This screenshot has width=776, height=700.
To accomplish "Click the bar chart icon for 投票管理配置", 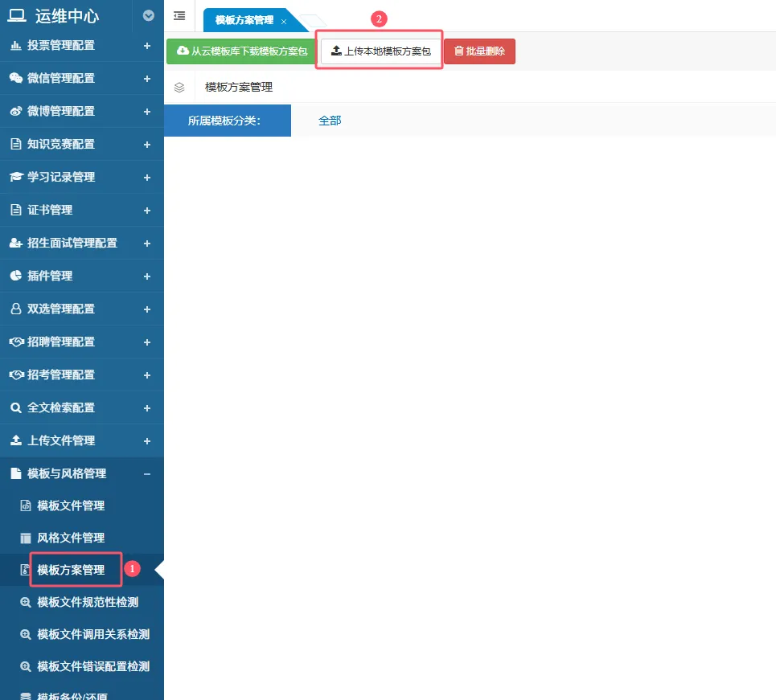I will coord(15,46).
